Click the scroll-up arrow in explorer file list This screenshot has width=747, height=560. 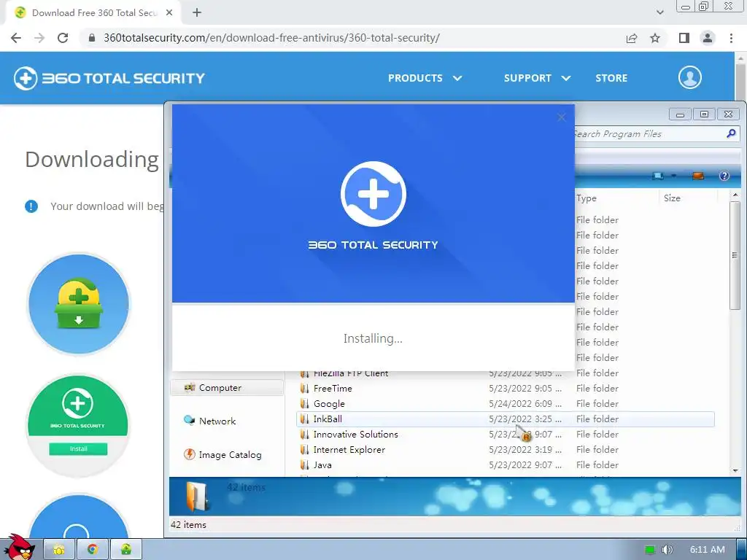click(x=735, y=195)
